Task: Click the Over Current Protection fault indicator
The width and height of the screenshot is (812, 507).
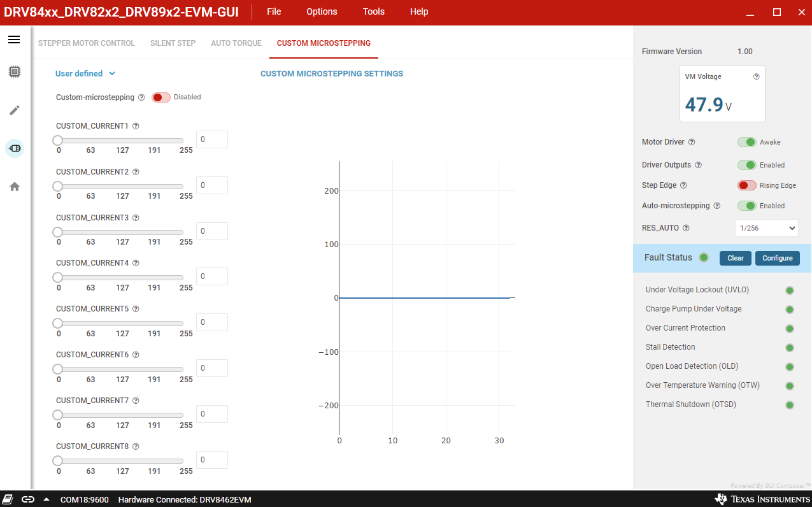Action: (790, 329)
